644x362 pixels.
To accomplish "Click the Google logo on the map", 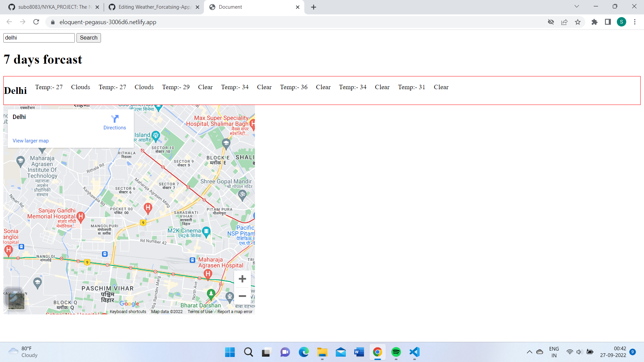I will (x=129, y=304).
